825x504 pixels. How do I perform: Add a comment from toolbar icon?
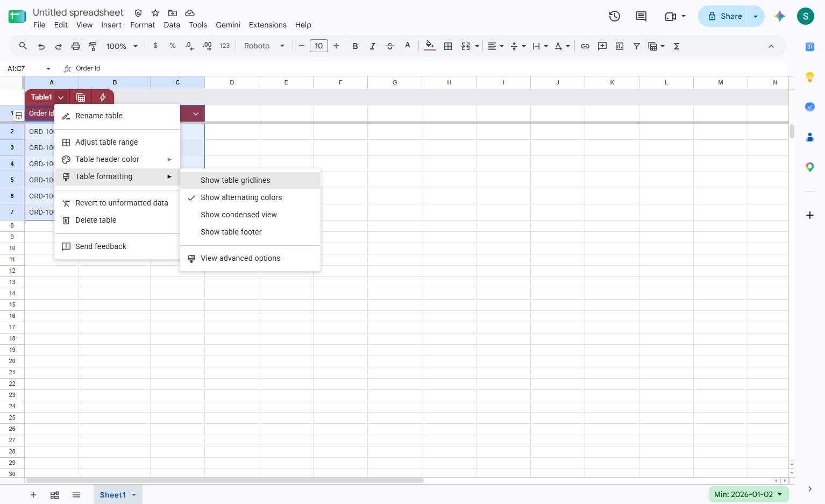pyautogui.click(x=602, y=46)
